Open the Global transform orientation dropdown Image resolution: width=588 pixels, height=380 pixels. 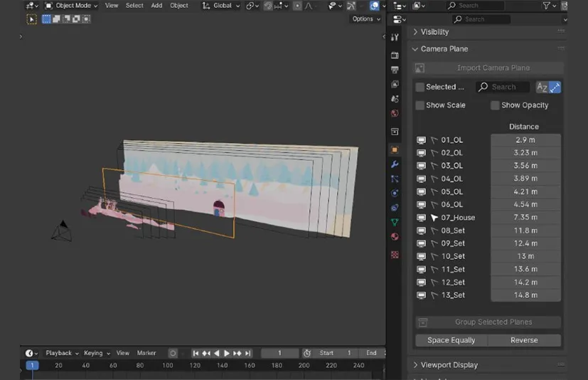(x=221, y=6)
